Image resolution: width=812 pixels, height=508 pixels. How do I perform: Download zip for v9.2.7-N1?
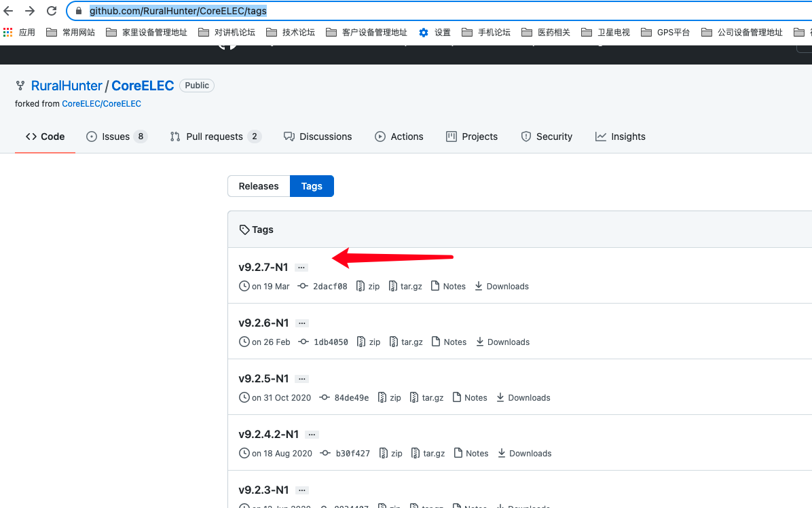coord(368,287)
